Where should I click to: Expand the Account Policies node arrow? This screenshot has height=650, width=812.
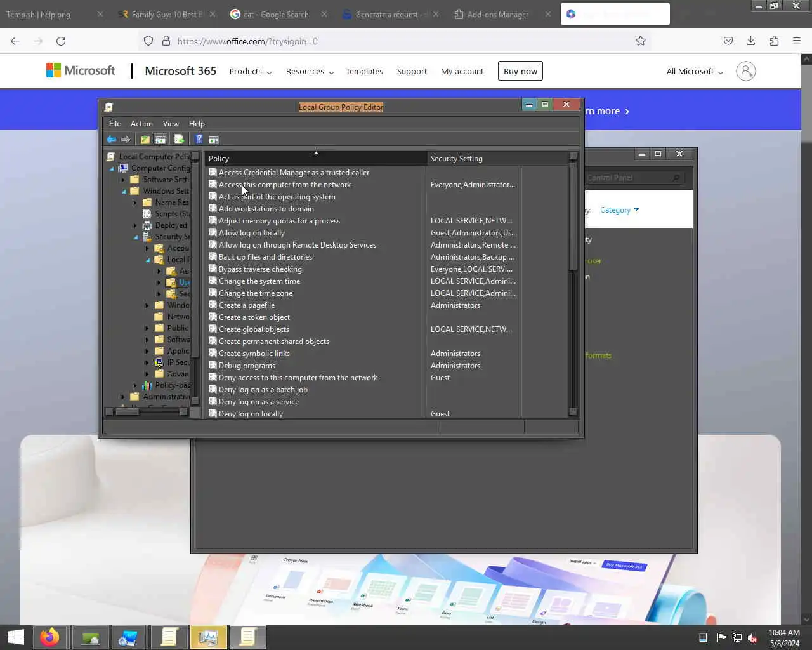[x=147, y=248]
